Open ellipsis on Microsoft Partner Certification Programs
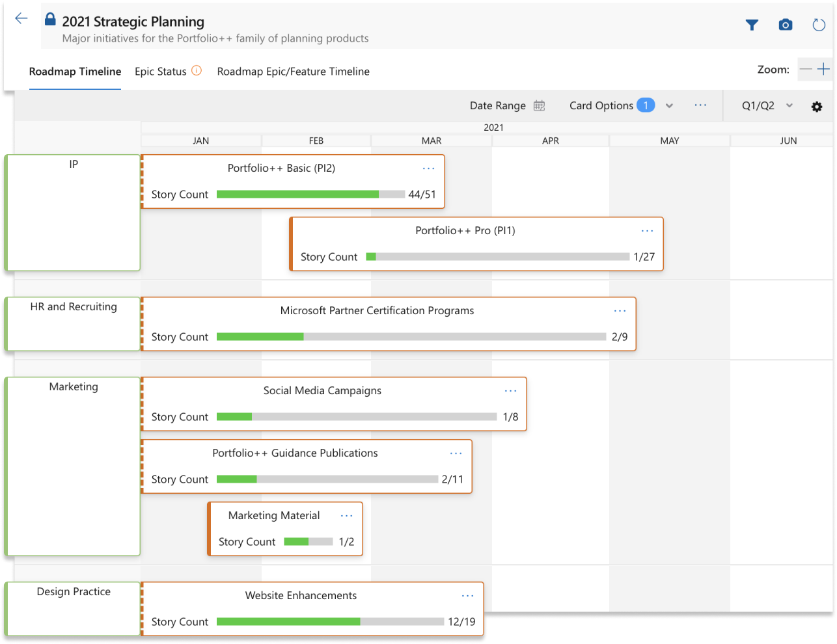Image resolution: width=837 pixels, height=644 pixels. pyautogui.click(x=620, y=310)
